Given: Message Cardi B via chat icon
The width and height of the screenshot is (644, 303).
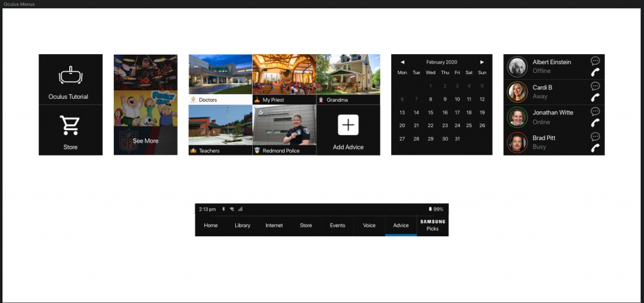Looking at the screenshot, I should point(595,86).
